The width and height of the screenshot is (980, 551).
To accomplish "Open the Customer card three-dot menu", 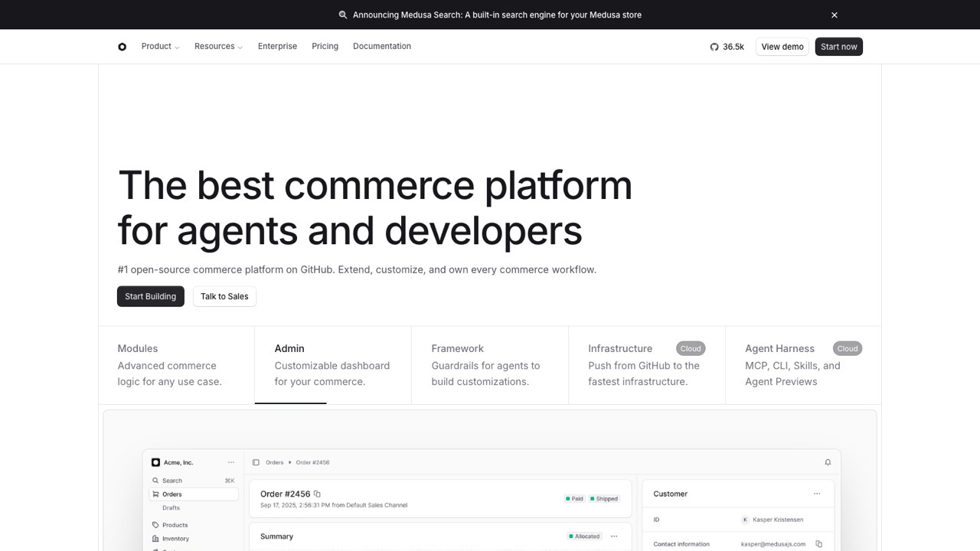I will 817,494.
